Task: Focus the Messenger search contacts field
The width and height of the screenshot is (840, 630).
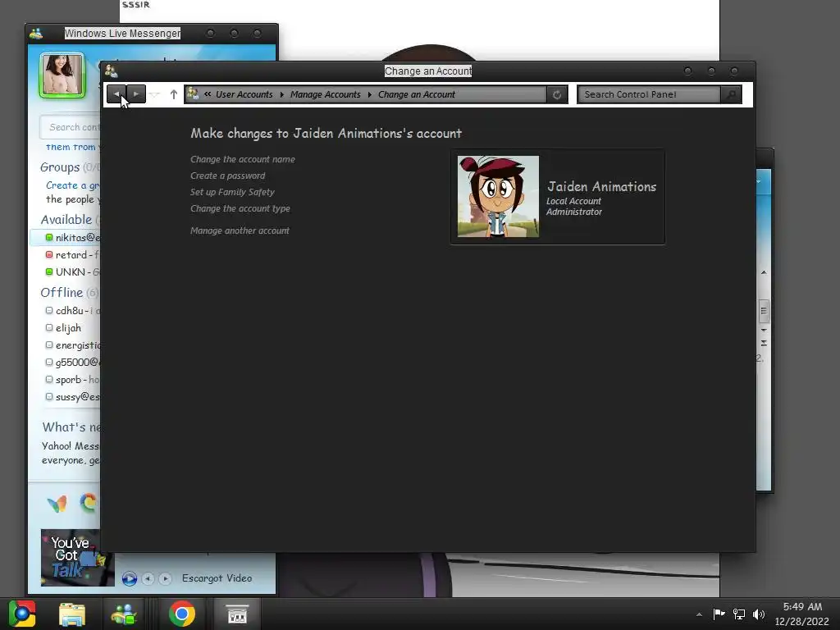Action: [x=71, y=127]
